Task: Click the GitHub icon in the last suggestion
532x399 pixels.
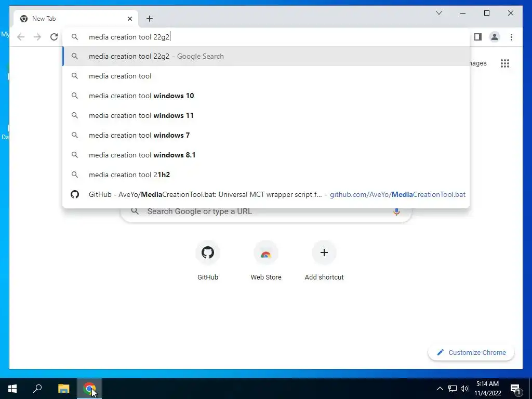Action: pyautogui.click(x=75, y=194)
